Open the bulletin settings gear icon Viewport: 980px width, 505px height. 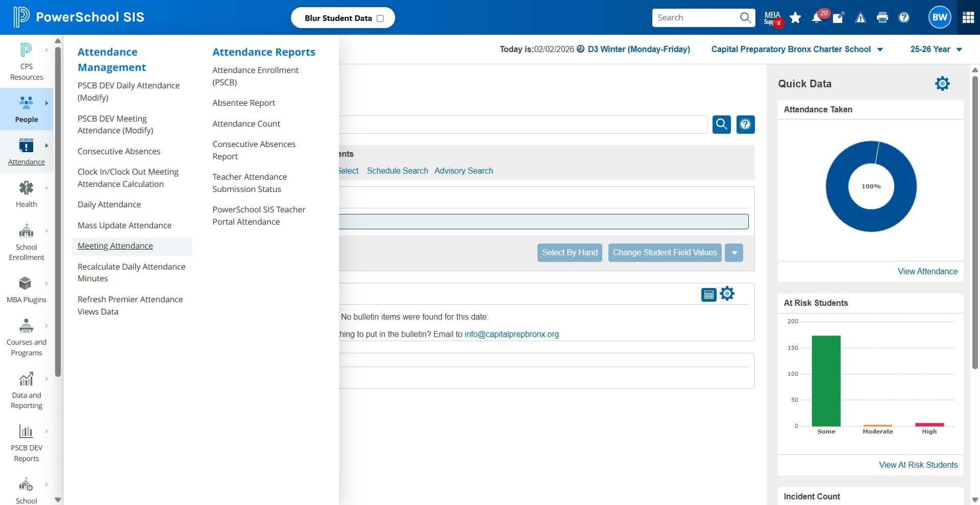tap(727, 294)
